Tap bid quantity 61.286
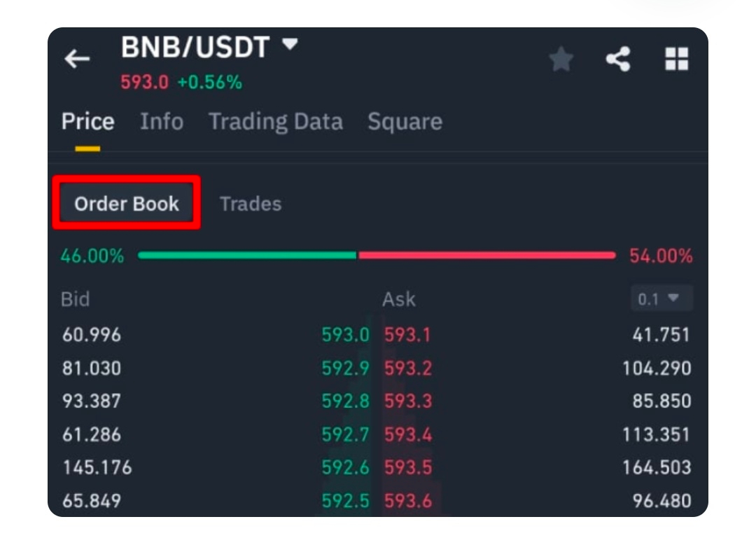 click(92, 435)
